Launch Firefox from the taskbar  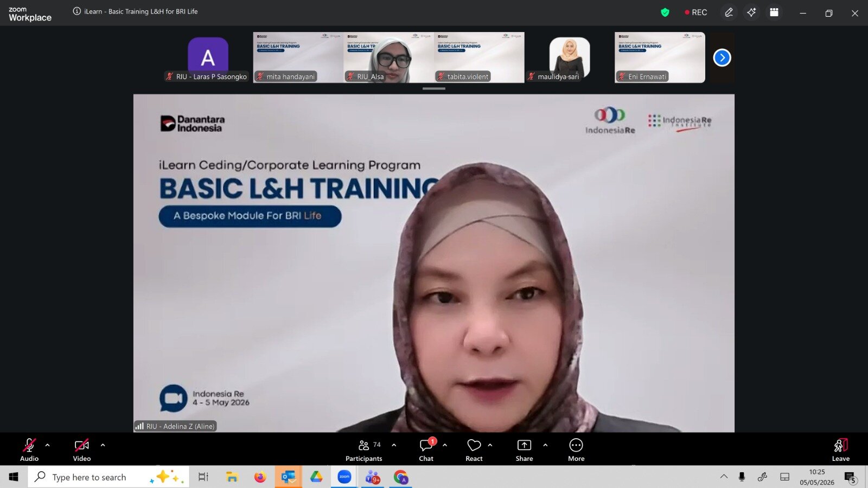click(260, 477)
